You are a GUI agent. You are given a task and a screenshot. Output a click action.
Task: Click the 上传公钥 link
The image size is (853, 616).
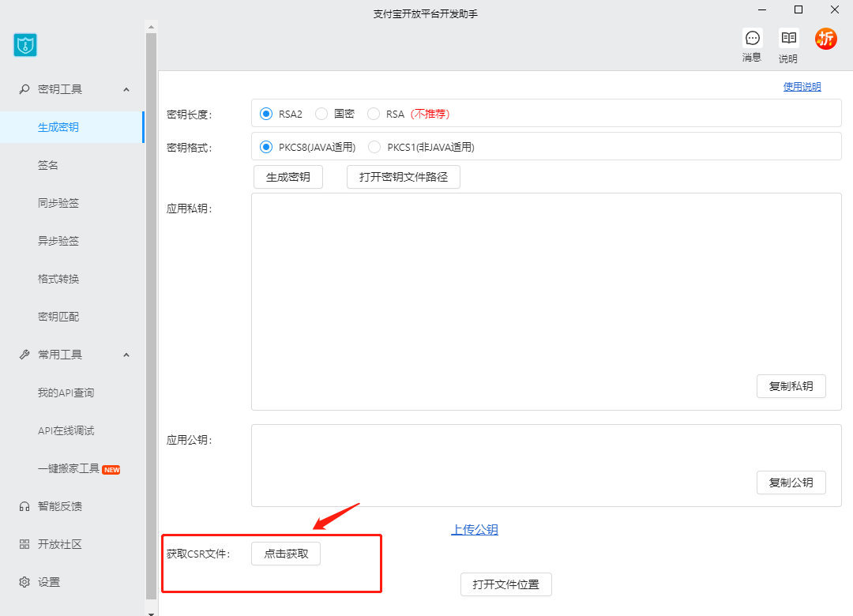[475, 529]
